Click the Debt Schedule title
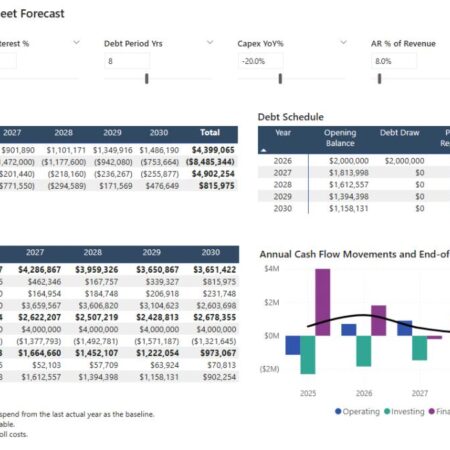The height and width of the screenshot is (450, 450). 291,117
